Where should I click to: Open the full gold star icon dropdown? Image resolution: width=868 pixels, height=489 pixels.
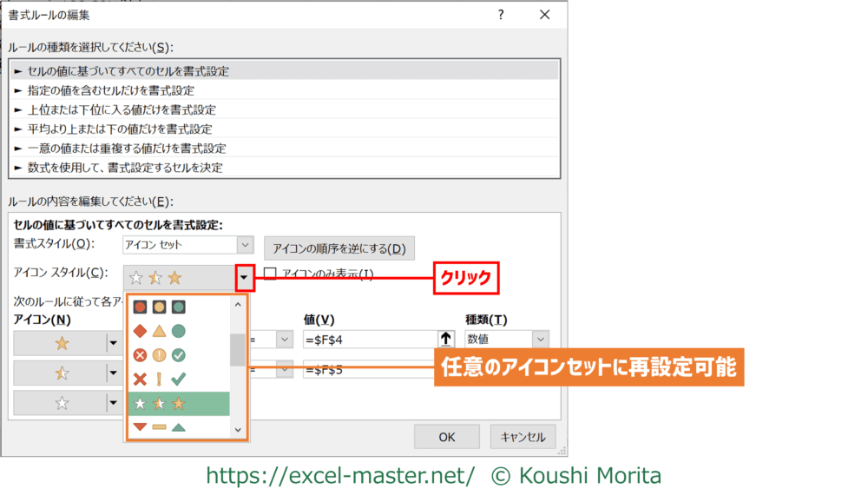[111, 344]
